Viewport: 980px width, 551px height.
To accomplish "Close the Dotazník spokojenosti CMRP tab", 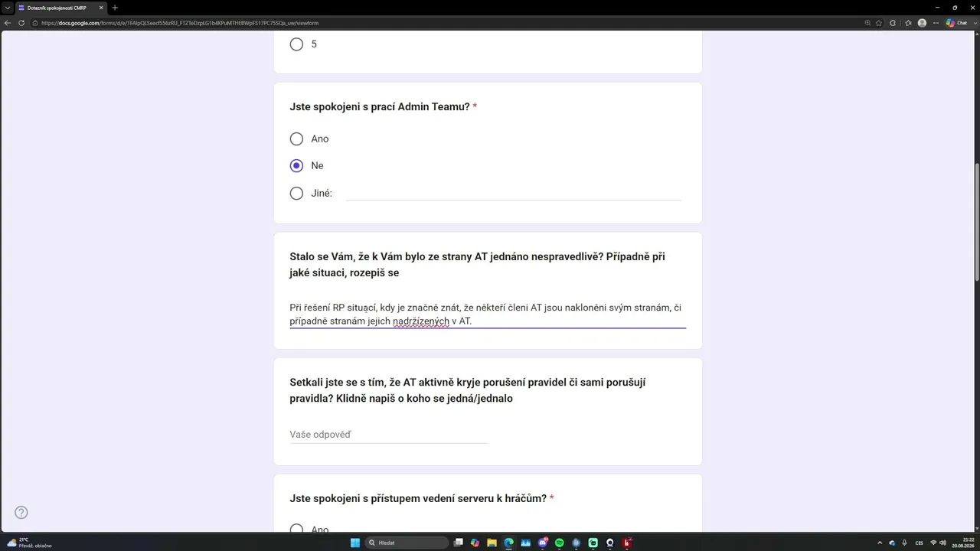I will (x=101, y=8).
